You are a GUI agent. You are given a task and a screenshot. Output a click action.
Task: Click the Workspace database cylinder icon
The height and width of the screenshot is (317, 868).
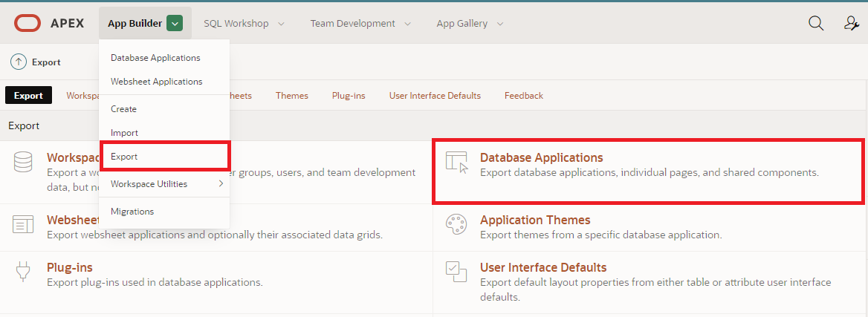(x=23, y=162)
